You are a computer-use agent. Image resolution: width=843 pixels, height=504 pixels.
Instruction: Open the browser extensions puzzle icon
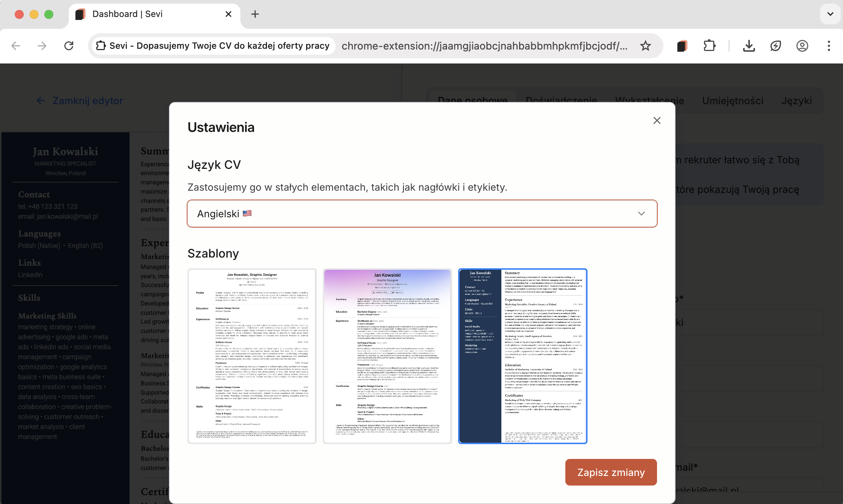pos(709,46)
